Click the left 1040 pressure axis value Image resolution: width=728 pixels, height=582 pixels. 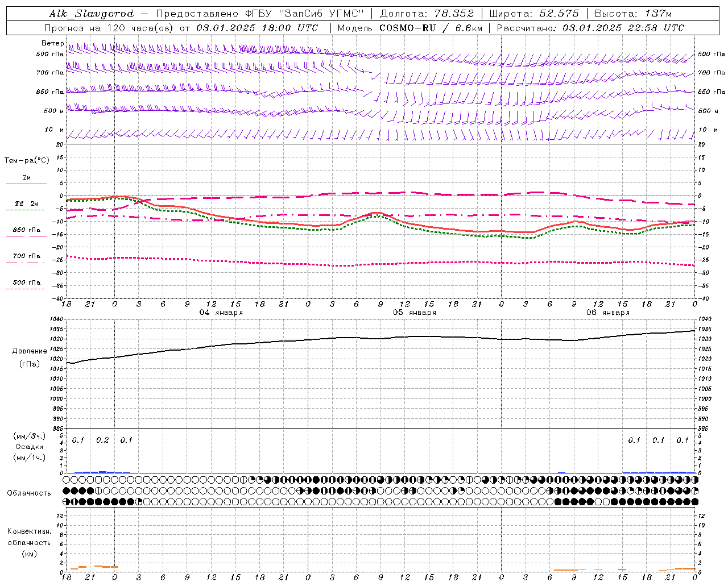(x=57, y=319)
